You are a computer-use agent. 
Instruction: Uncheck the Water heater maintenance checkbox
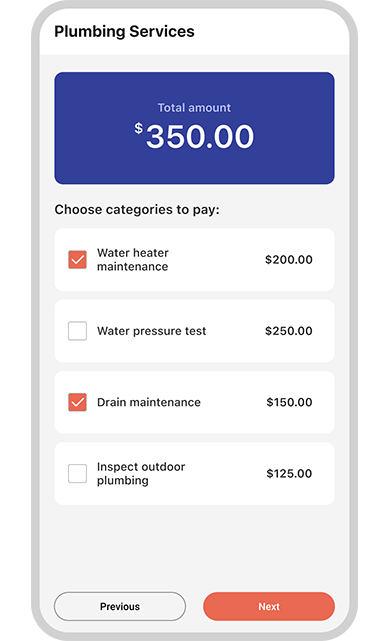pyautogui.click(x=77, y=260)
